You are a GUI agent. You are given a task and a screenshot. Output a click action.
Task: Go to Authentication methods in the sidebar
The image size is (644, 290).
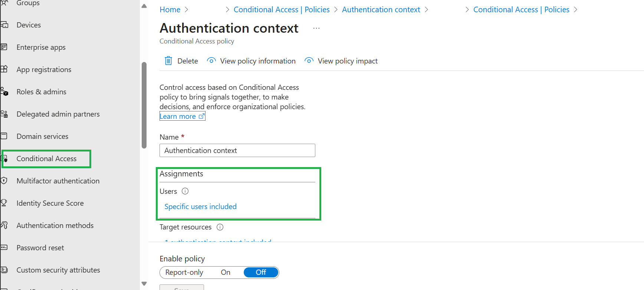click(x=55, y=225)
